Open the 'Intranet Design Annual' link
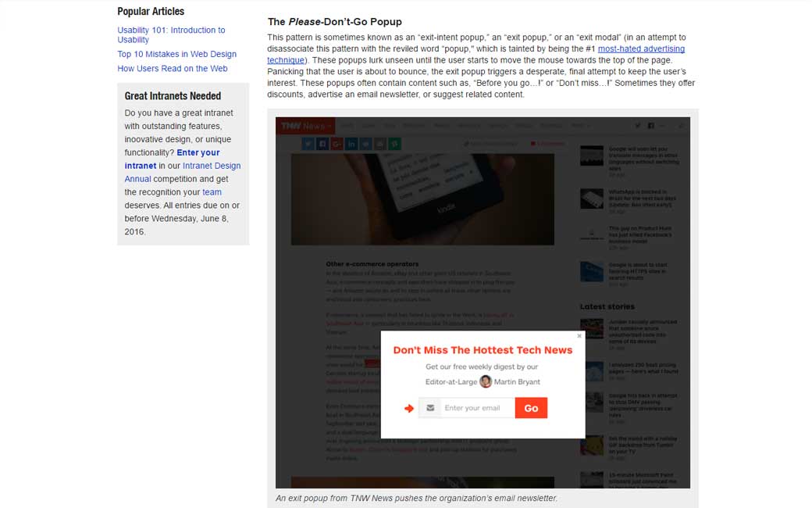This screenshot has width=812, height=508. 182,172
